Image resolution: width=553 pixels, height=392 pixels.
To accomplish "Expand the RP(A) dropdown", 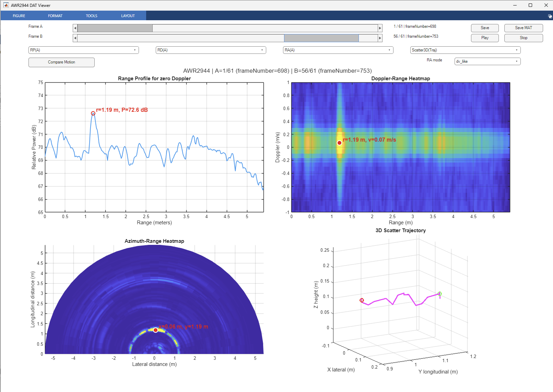I will [x=84, y=50].
